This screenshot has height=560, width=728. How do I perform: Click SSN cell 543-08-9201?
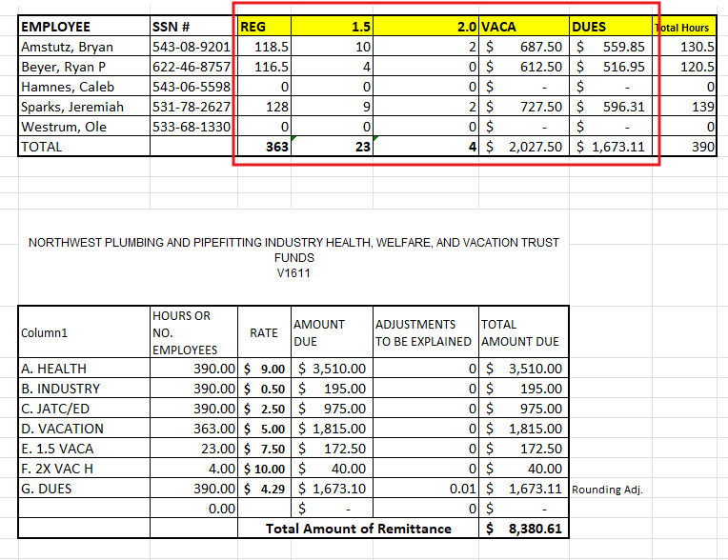(193, 47)
